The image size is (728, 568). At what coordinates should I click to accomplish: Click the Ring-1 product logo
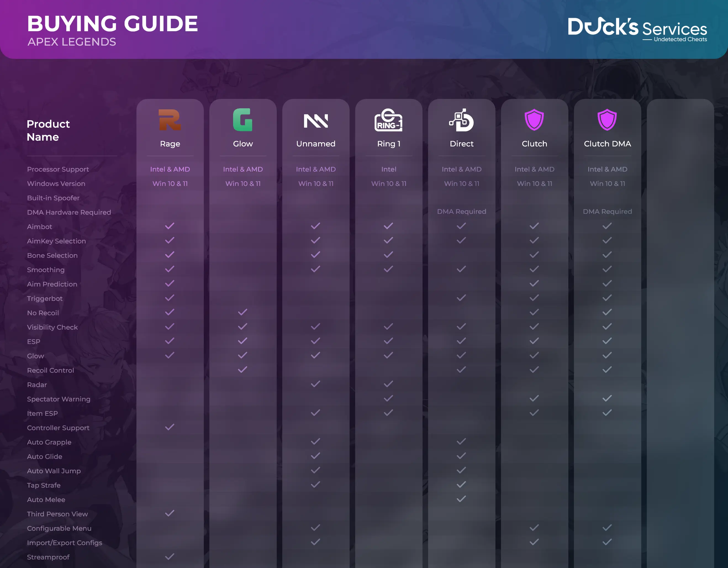[388, 120]
